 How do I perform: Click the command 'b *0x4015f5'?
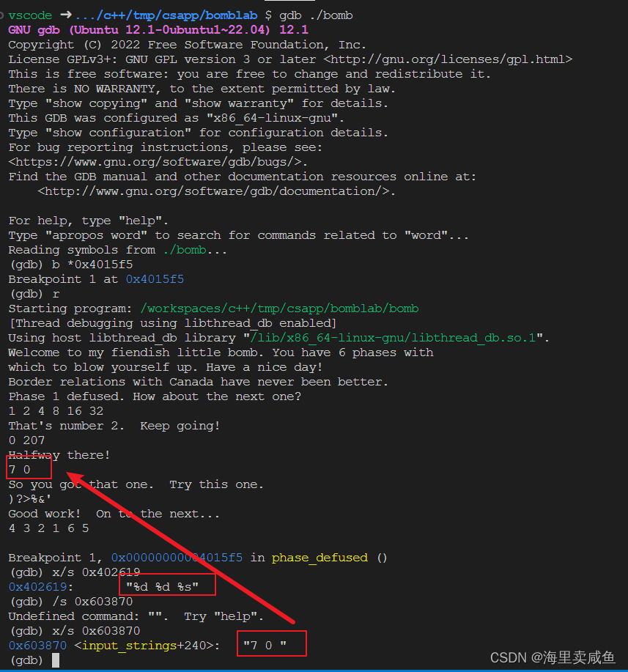[92, 265]
